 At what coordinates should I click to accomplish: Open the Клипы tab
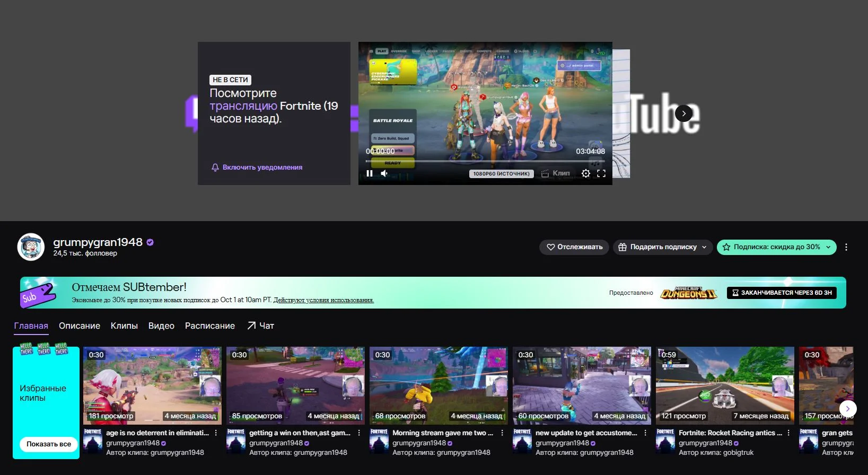[x=124, y=326]
